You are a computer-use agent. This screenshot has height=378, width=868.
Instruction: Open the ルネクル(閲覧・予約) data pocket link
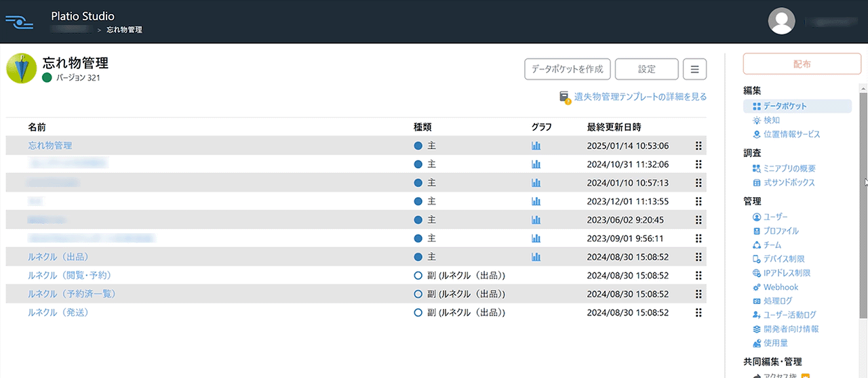pyautogui.click(x=69, y=276)
